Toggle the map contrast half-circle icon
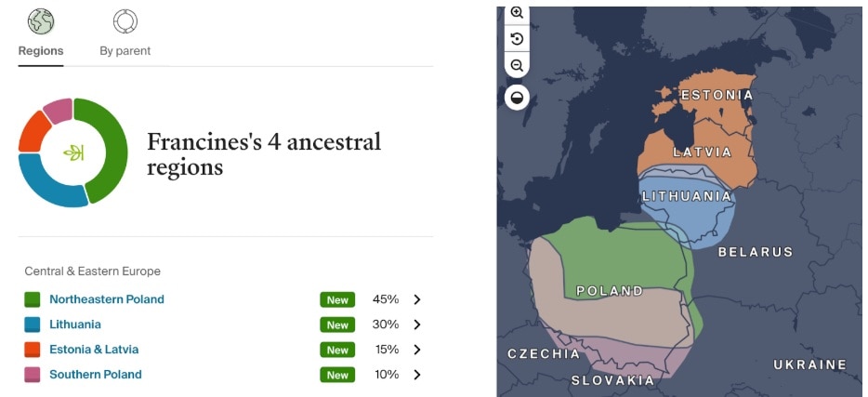The image size is (868, 397). (x=518, y=97)
